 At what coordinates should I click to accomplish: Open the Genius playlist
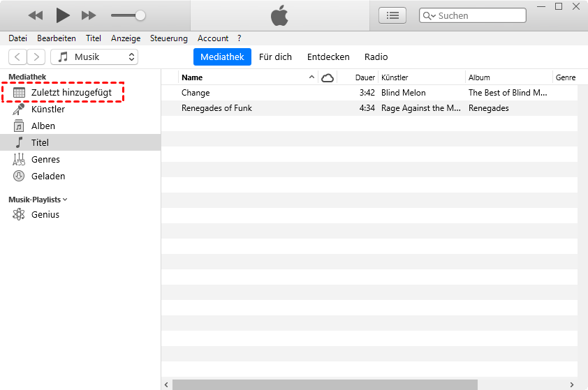[x=45, y=215]
